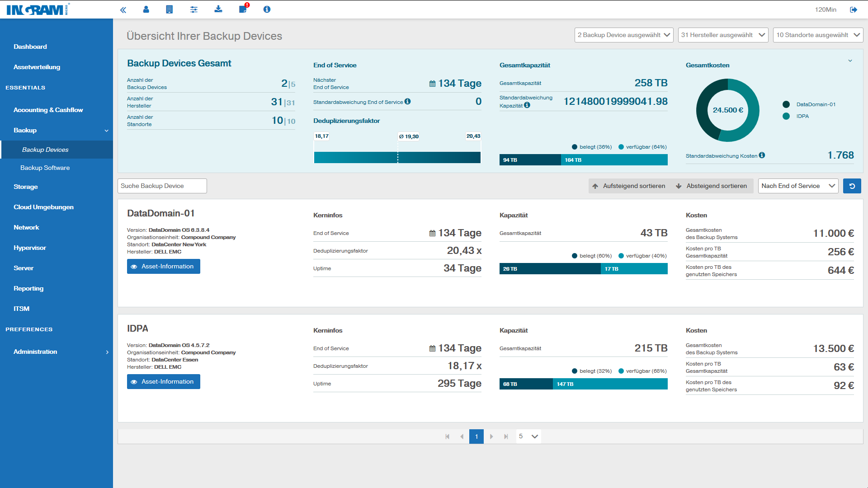Open '2 Backup Device ausgewählt' dropdown
This screenshot has height=488, width=868.
coord(624,35)
